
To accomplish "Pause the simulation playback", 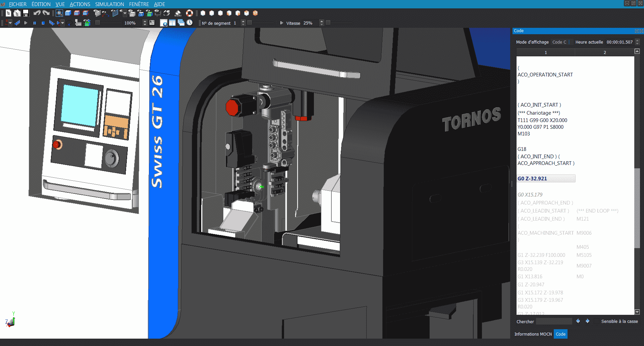I will tap(35, 23).
